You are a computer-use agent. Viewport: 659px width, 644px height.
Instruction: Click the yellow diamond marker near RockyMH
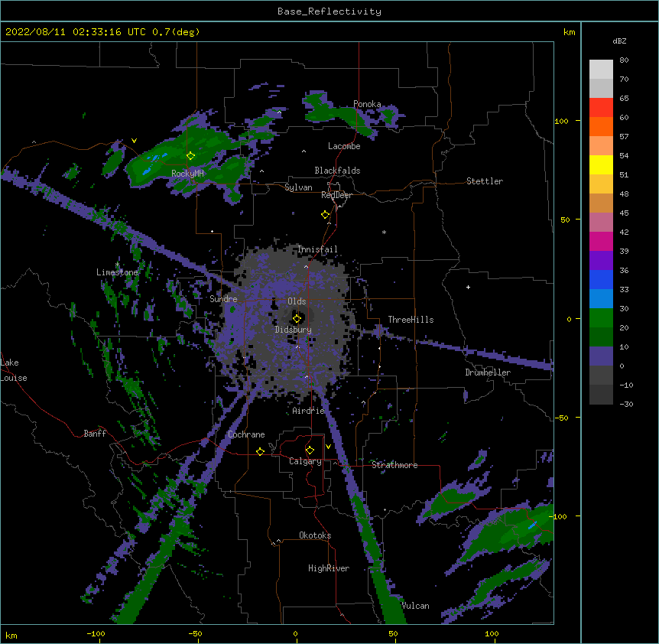[x=191, y=156]
